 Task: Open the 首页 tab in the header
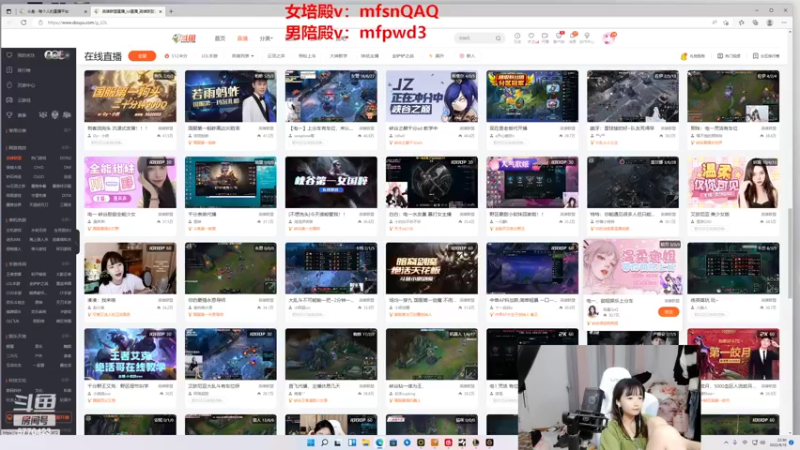click(x=220, y=38)
